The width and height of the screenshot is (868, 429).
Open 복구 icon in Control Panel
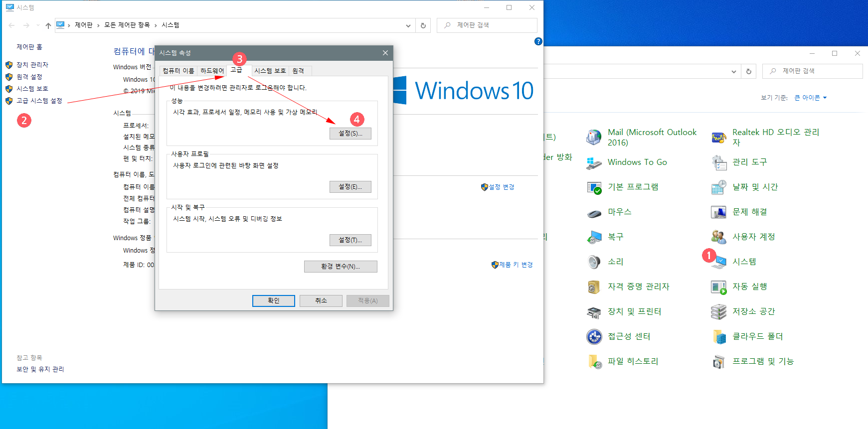coord(594,237)
